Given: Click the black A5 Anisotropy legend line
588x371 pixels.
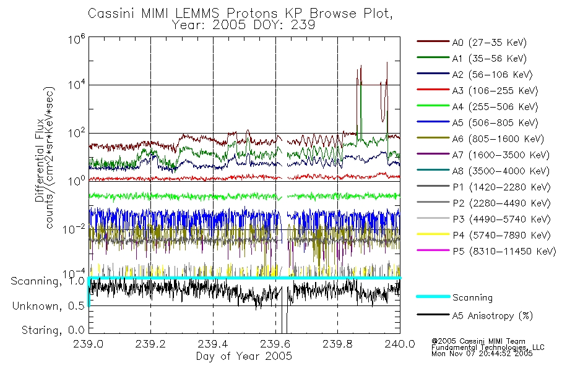Looking at the screenshot, I should coord(433,314).
